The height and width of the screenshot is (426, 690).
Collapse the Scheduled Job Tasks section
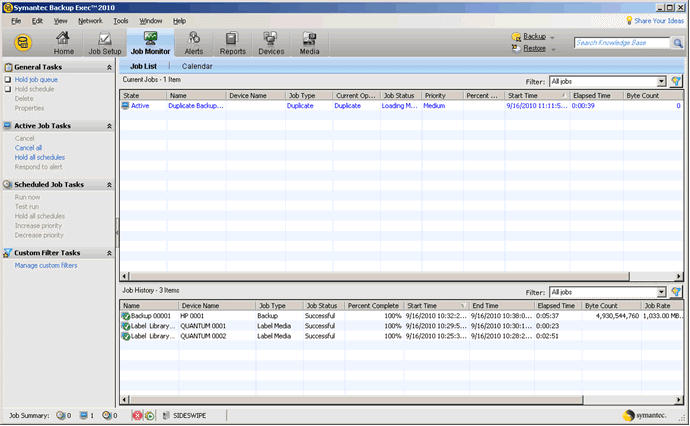(109, 185)
